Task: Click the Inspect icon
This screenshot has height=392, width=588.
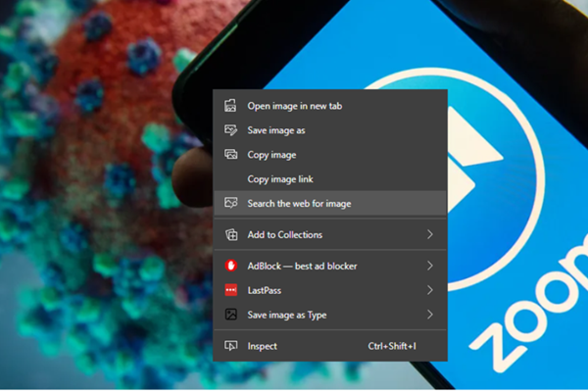Action: (230, 346)
